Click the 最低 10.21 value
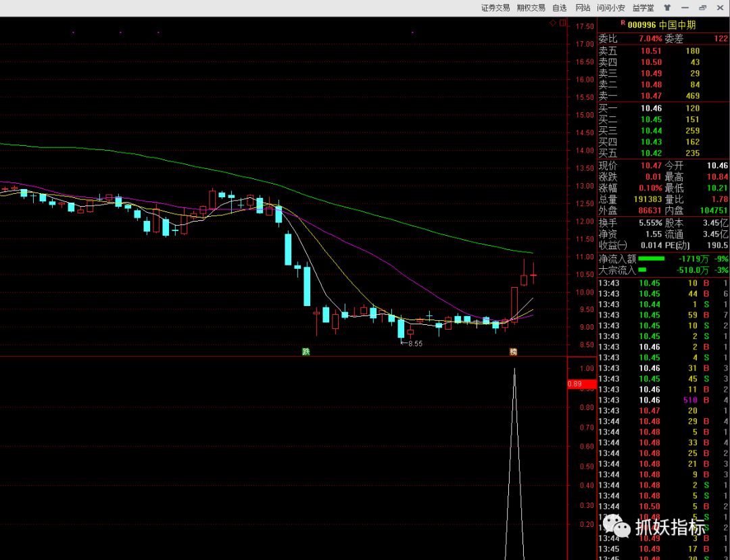 717,188
